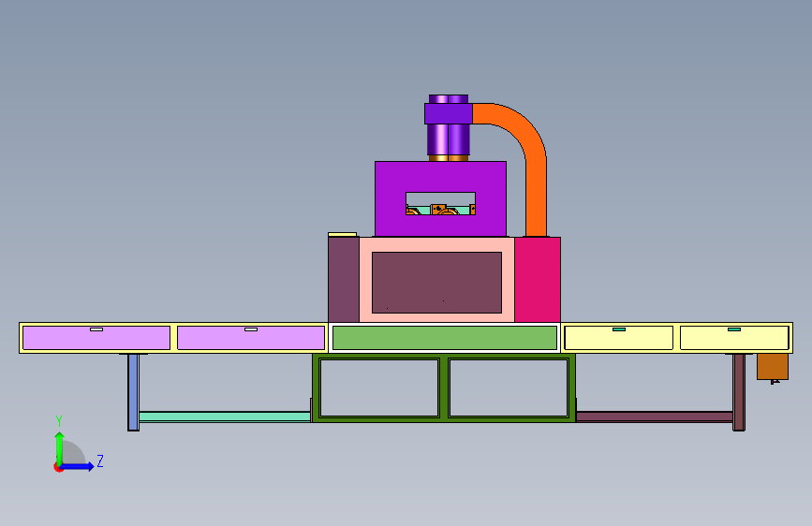Viewport: 812px width, 526px height.
Task: Select the small yellow plate atop mauve panel
Action: pyautogui.click(x=342, y=235)
